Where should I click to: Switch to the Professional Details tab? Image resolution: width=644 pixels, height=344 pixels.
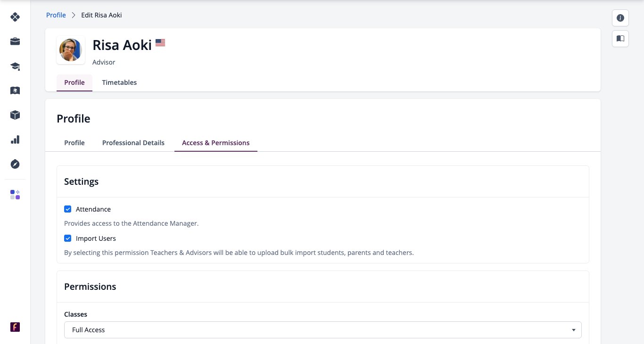(133, 143)
